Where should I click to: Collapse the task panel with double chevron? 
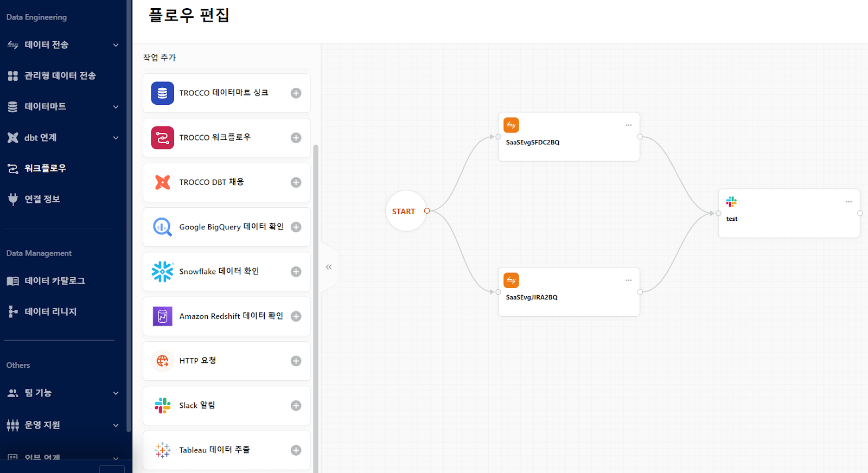click(329, 267)
